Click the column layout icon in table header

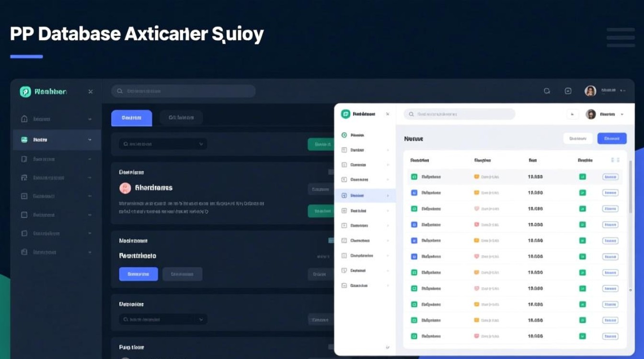tap(616, 160)
